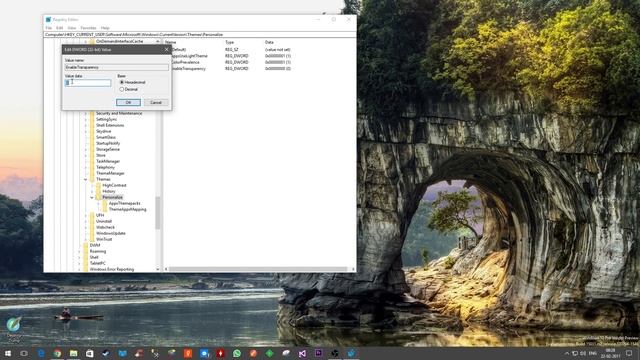Open File Explorer from the taskbar
Viewport: 640px width, 360px height.
click(x=73, y=353)
